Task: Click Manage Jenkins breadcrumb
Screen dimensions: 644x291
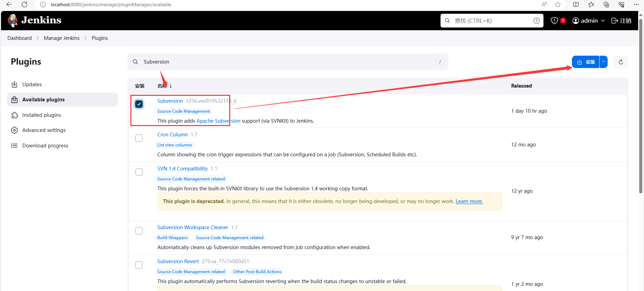Action: point(62,38)
